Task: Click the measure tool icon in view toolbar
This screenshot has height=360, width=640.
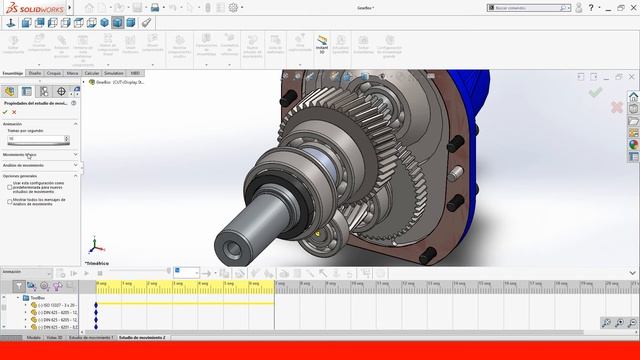Action: 146,22
